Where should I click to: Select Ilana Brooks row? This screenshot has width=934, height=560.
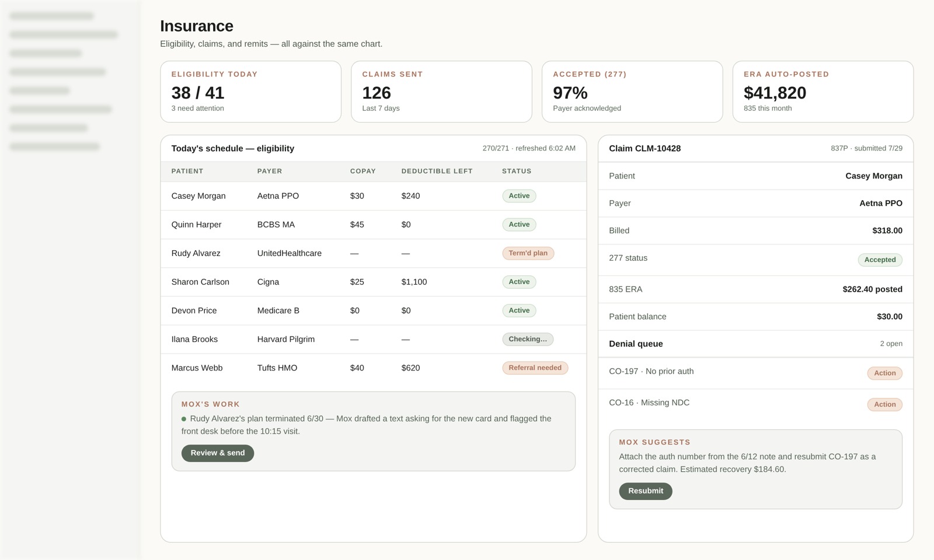click(374, 339)
